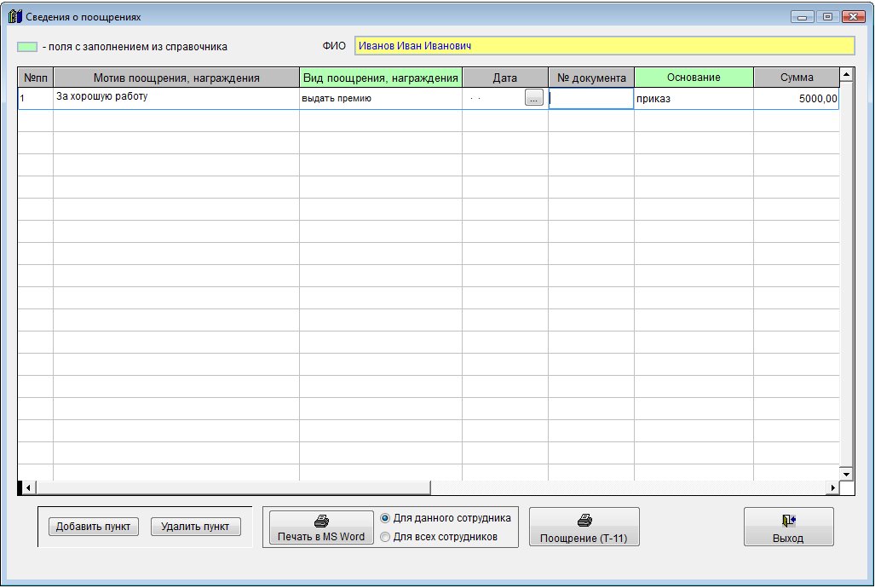Click the 'Основание' column header
This screenshot has height=588, width=875.
click(694, 78)
